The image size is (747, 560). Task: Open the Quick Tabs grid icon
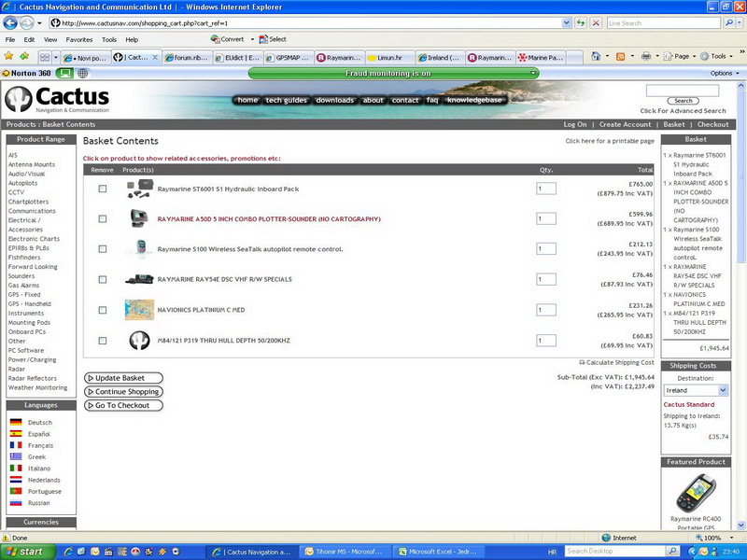pyautogui.click(x=45, y=58)
